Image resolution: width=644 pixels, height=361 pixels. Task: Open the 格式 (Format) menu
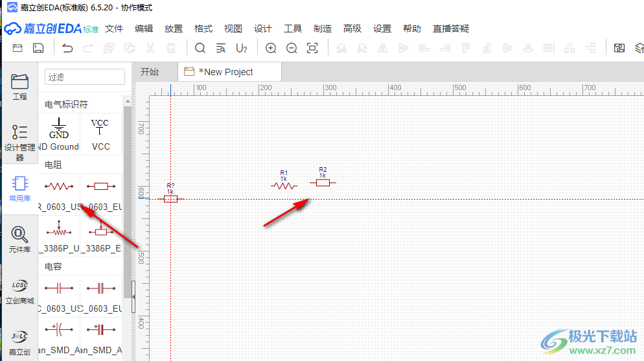tap(203, 29)
